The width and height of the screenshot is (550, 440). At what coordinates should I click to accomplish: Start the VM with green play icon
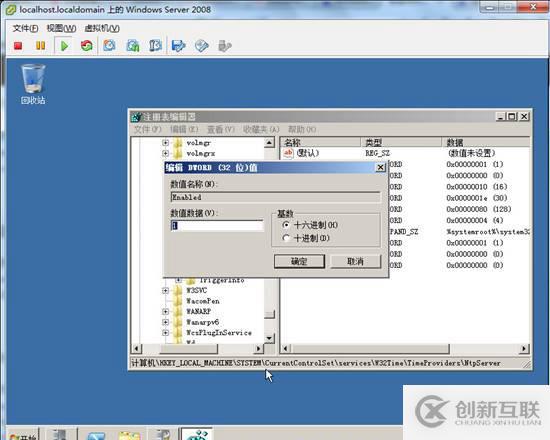64,46
